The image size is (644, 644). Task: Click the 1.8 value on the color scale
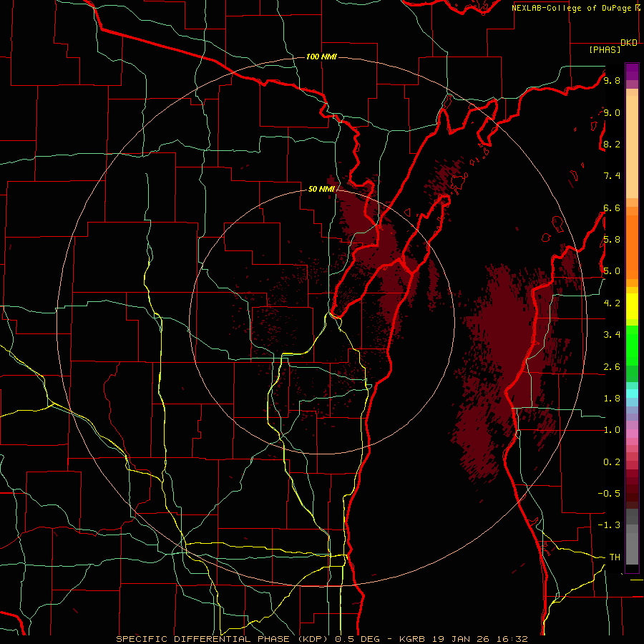tap(612, 399)
